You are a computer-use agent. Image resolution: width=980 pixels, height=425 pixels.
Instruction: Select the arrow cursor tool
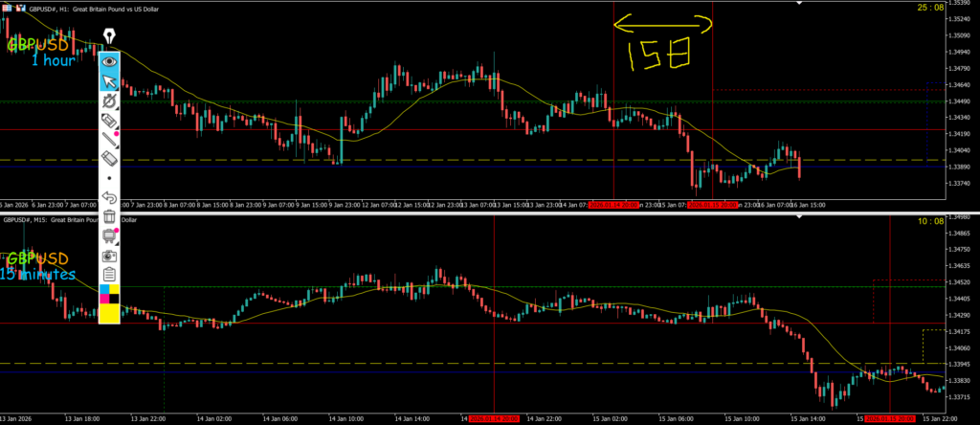tap(109, 79)
